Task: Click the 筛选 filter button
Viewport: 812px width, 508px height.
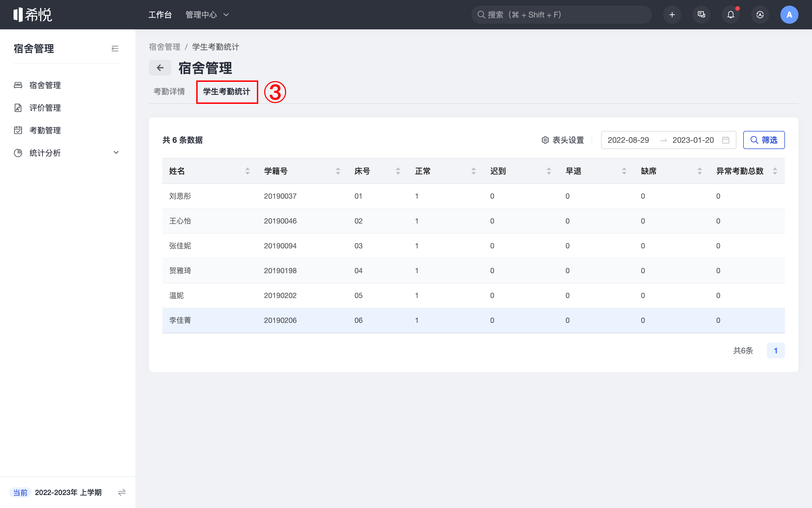Action: coord(764,140)
